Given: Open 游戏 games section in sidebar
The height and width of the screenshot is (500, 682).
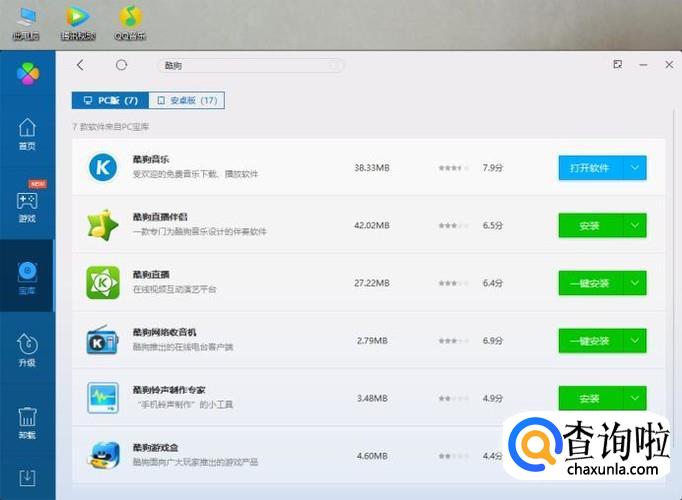Looking at the screenshot, I should pos(27,206).
